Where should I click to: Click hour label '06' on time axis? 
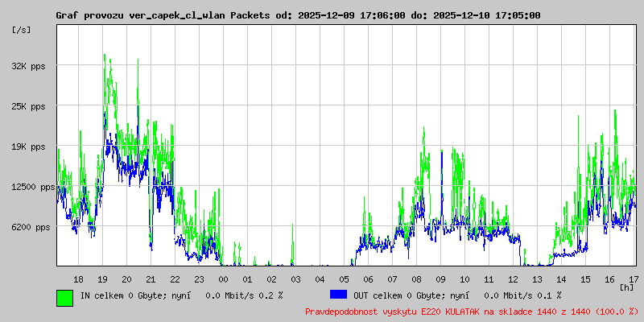tap(369, 280)
